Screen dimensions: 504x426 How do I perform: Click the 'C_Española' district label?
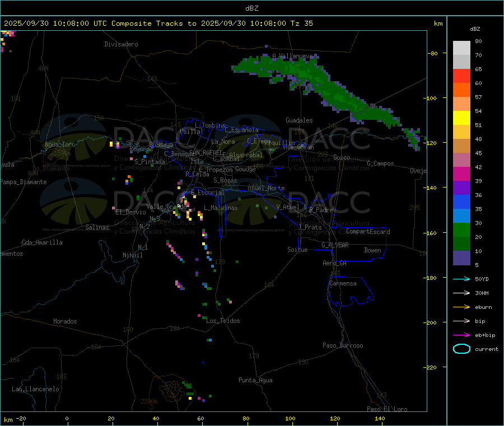pos(242,130)
